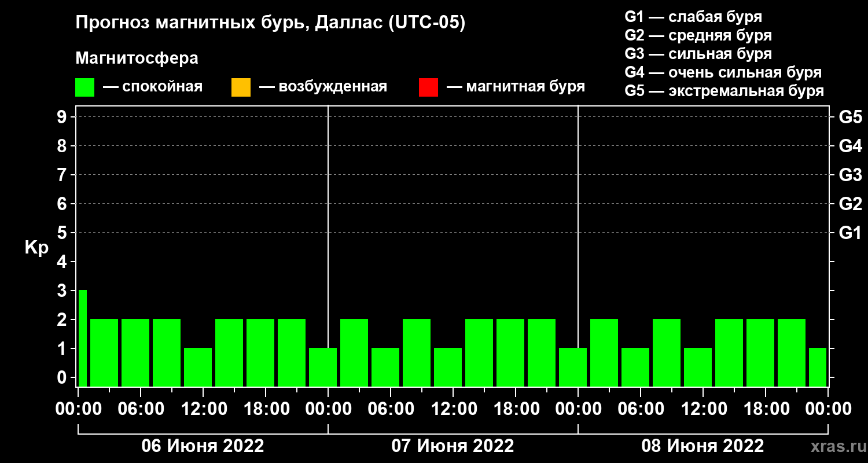Click the right-axis 'G2' level label
This screenshot has height=463, width=868.
click(x=850, y=204)
